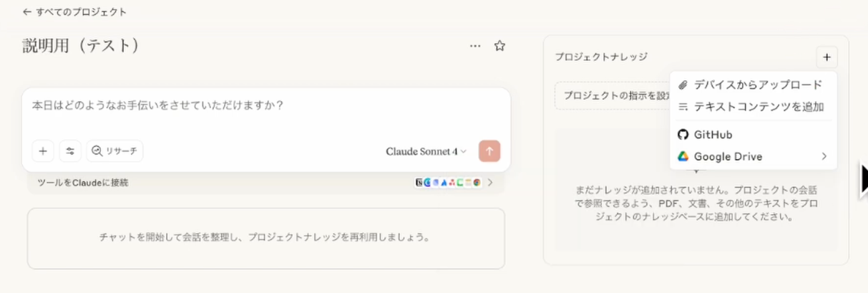The width and height of the screenshot is (868, 293).
Task: Click the plus attachment button in chat box
Action: 43,151
